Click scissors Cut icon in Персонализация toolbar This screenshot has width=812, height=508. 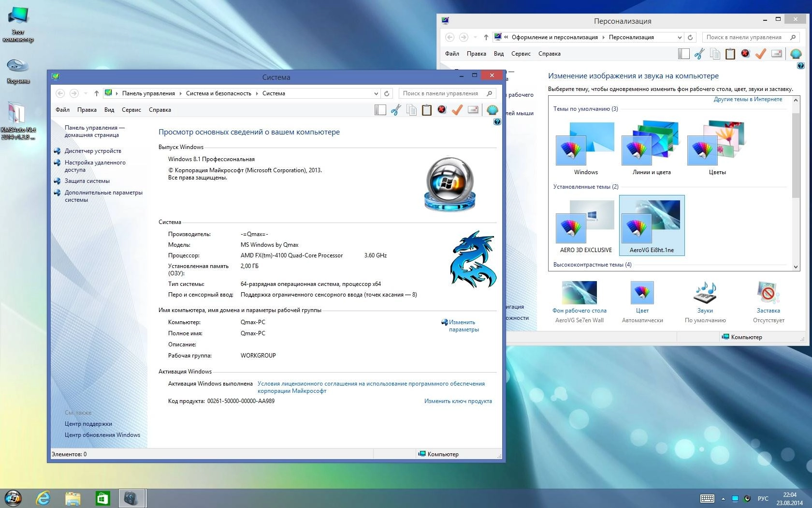point(699,54)
